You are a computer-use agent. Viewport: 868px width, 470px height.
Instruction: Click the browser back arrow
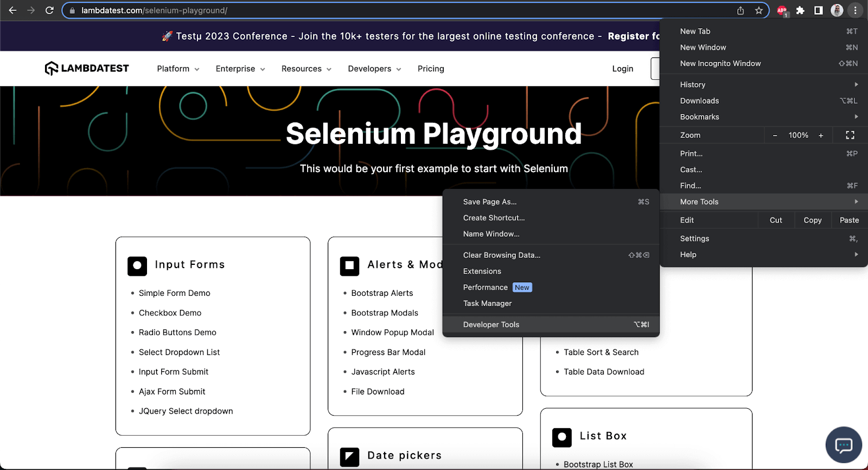coord(12,10)
